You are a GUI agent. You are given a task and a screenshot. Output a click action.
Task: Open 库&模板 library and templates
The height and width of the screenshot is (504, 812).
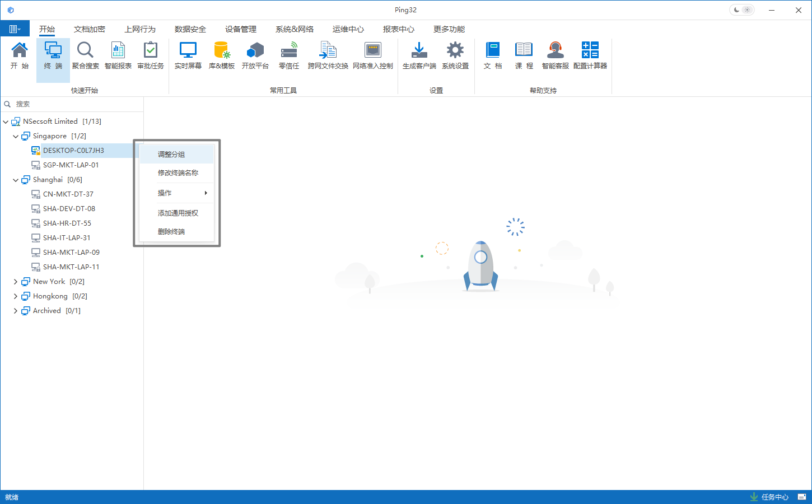pyautogui.click(x=222, y=55)
